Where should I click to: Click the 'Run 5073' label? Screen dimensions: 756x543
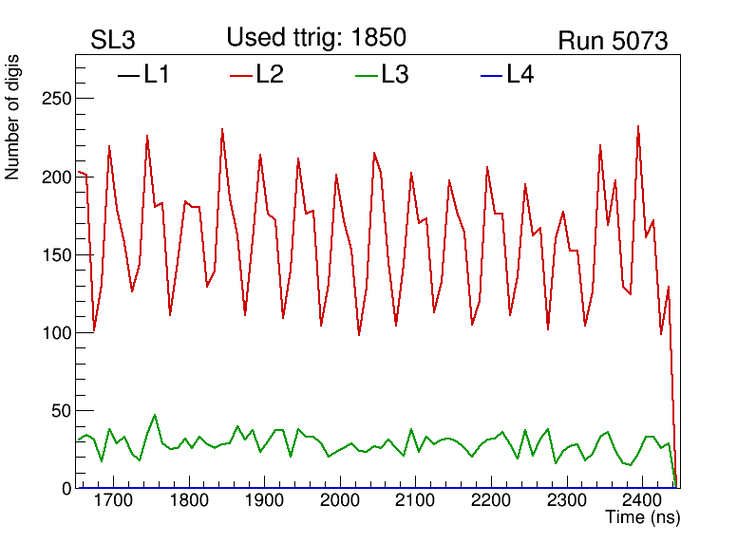coord(613,41)
